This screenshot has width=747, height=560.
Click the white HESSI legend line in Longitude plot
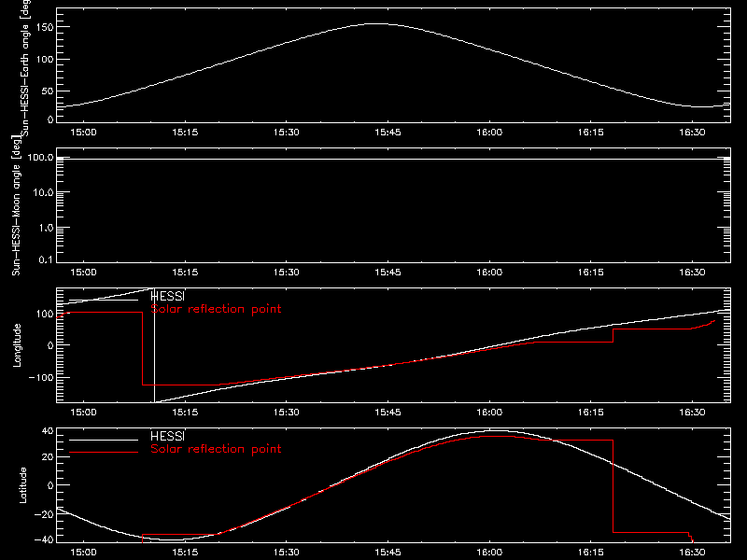[104, 300]
